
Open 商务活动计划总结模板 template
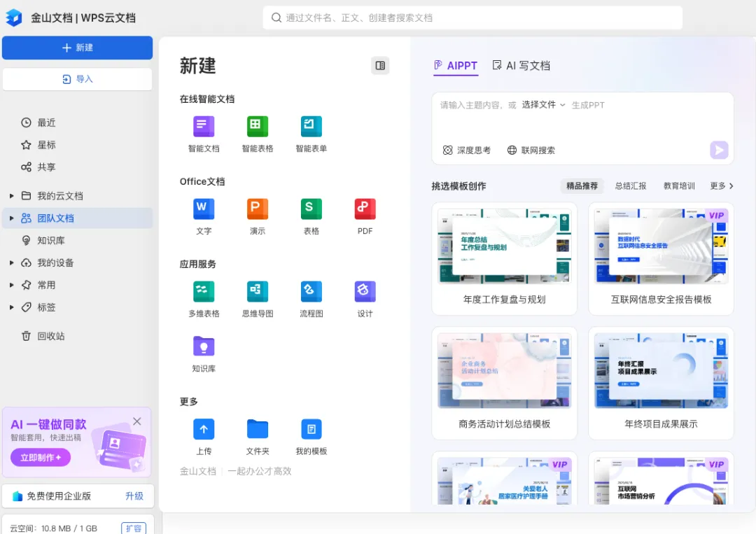click(x=504, y=383)
